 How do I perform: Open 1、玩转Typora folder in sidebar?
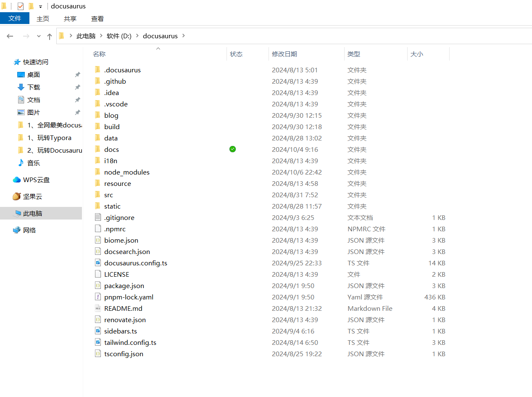pos(49,138)
